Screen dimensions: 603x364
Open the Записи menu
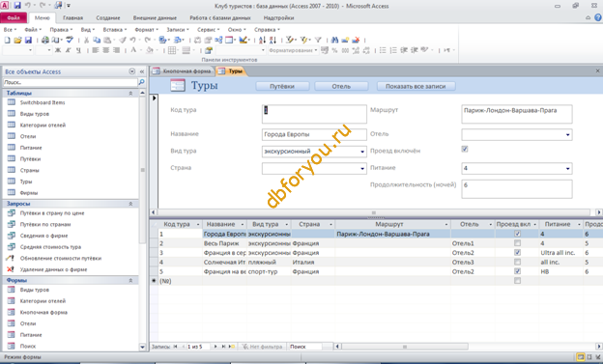[177, 29]
